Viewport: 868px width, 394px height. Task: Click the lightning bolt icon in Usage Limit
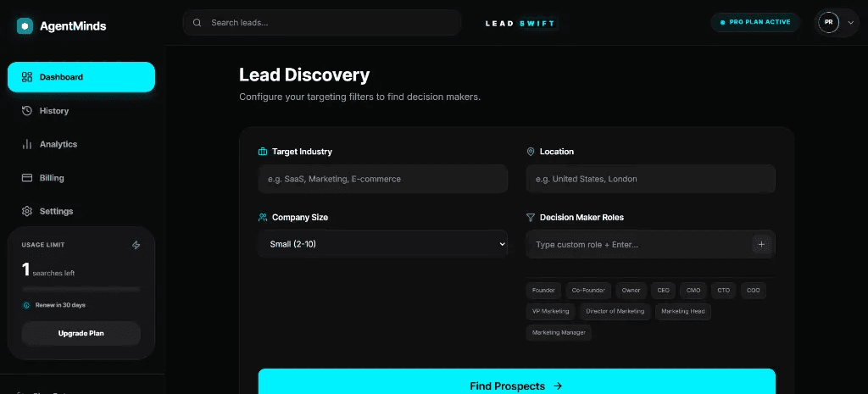136,245
